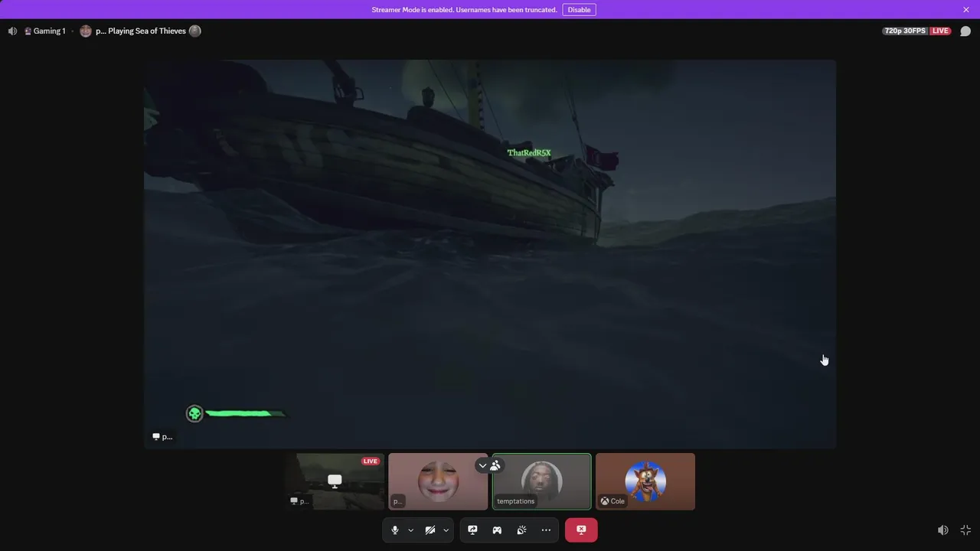Select the smiling face avatar tile

pos(438,481)
